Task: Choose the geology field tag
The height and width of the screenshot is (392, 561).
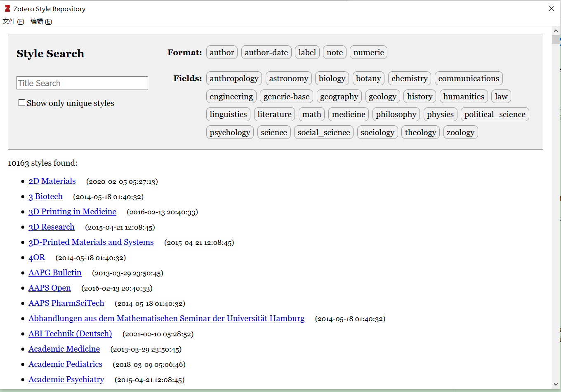Action: tap(382, 96)
